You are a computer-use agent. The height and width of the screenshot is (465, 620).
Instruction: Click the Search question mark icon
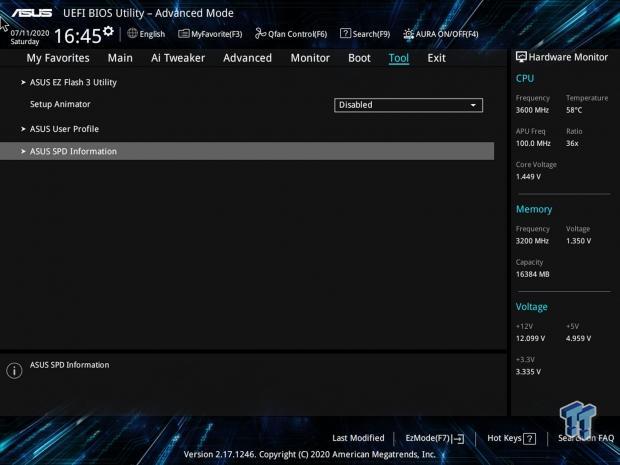(x=345, y=34)
